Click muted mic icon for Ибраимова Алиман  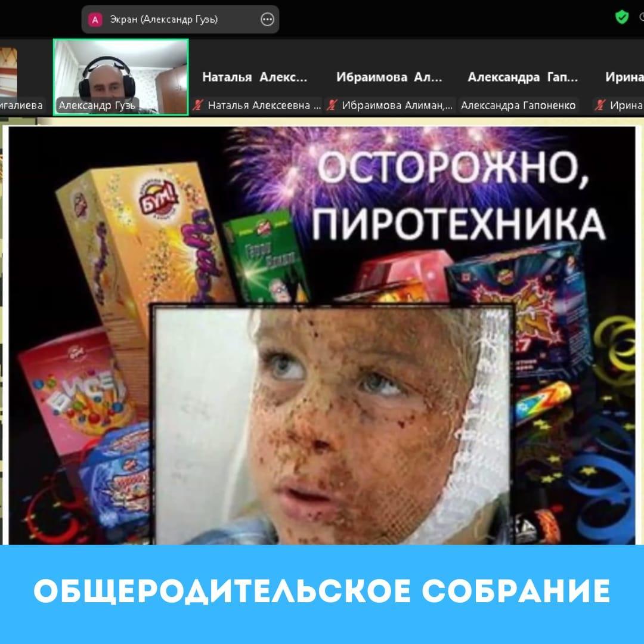(333, 106)
